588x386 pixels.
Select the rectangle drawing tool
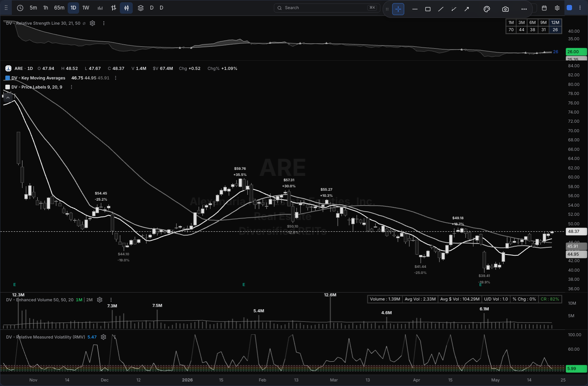428,9
